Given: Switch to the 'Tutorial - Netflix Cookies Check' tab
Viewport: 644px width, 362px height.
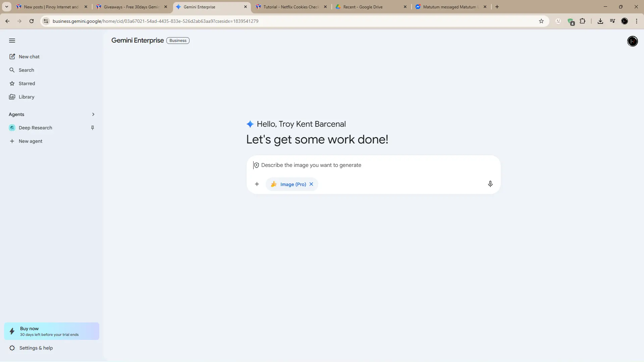Looking at the screenshot, I should tap(290, 7).
